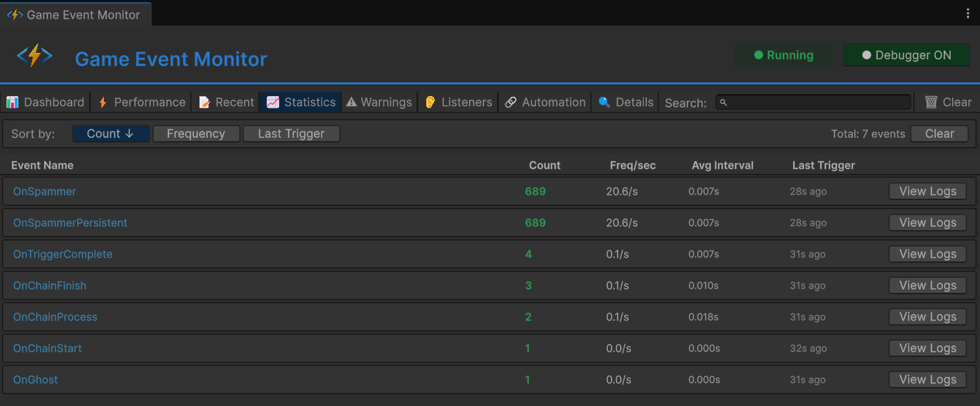Click the trash icon beside Clear
Viewport: 980px width, 406px height.
coord(931,102)
